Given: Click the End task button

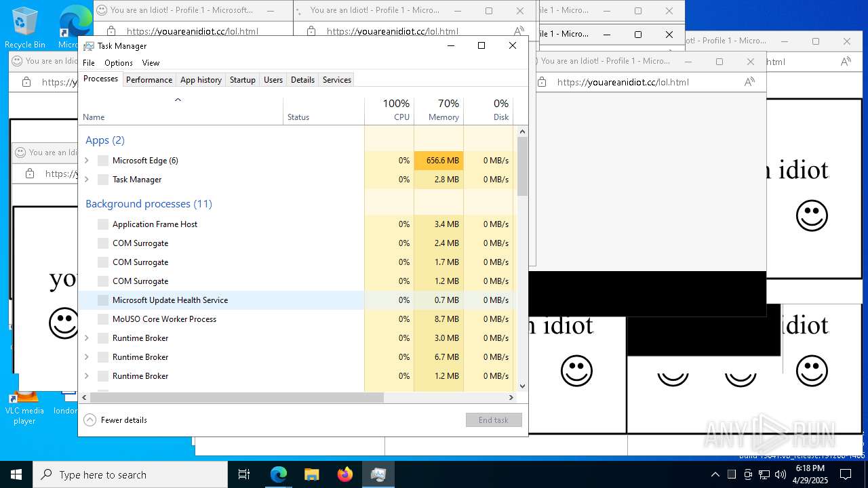Looking at the screenshot, I should coord(494,420).
